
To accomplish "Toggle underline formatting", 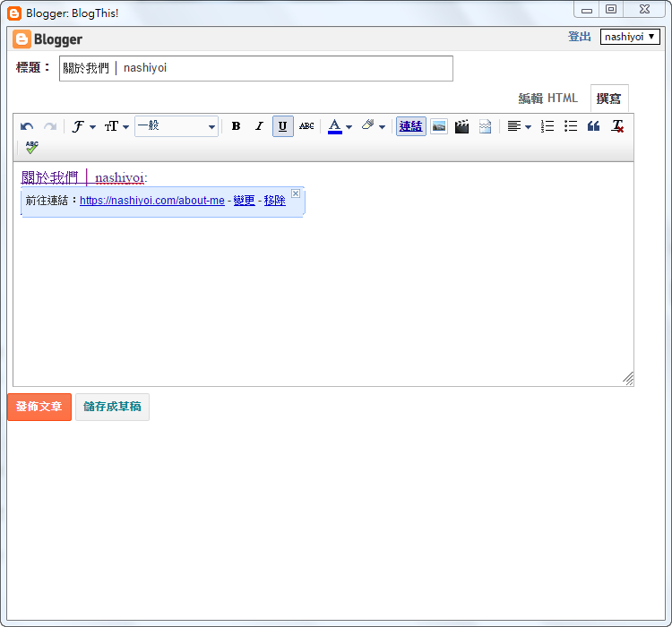I will [283, 126].
